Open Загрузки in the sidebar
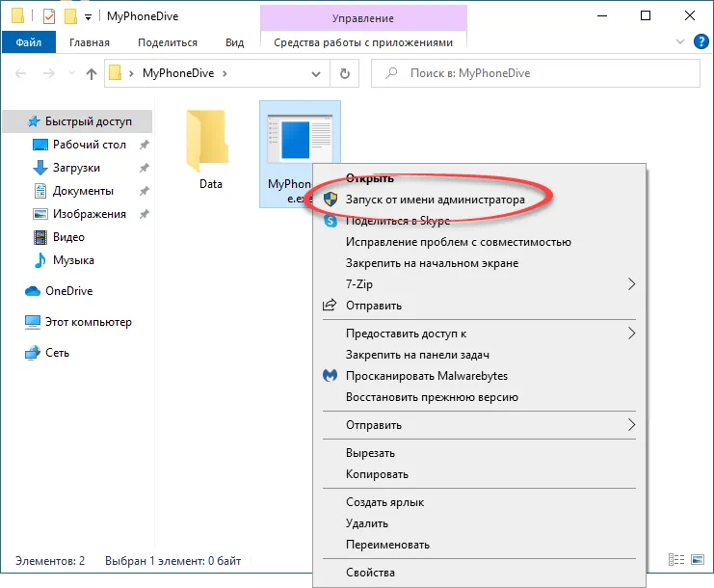Screen dimensions: 714x588 (x=76, y=168)
